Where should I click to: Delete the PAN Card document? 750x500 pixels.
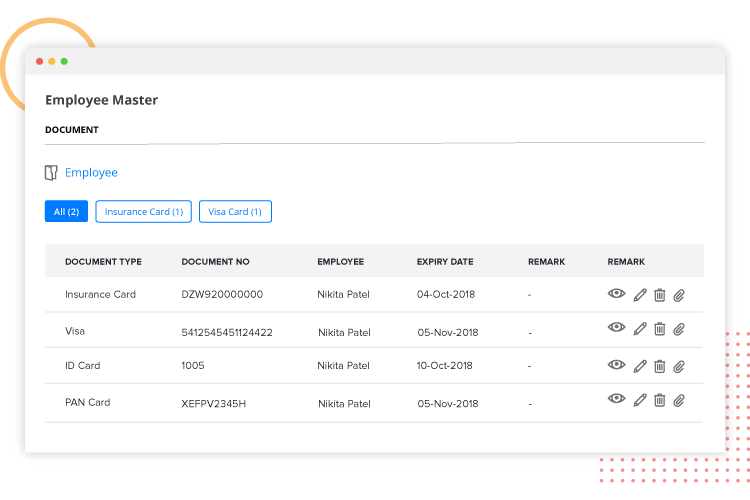pyautogui.click(x=660, y=400)
